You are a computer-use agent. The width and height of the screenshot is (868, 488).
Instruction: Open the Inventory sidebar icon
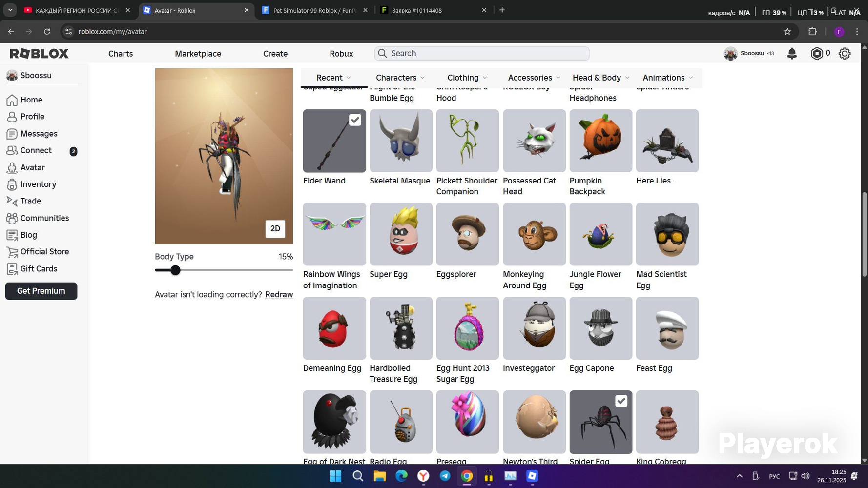[12, 184]
